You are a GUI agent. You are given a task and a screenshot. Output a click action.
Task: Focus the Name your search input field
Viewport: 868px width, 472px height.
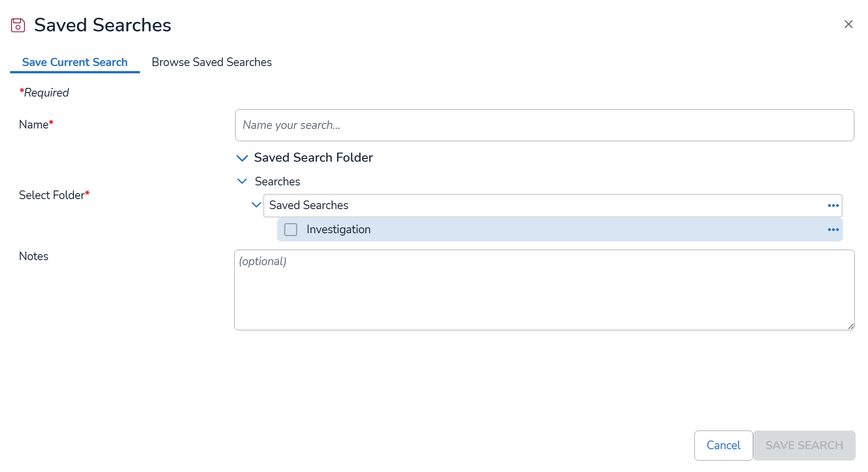pyautogui.click(x=544, y=125)
